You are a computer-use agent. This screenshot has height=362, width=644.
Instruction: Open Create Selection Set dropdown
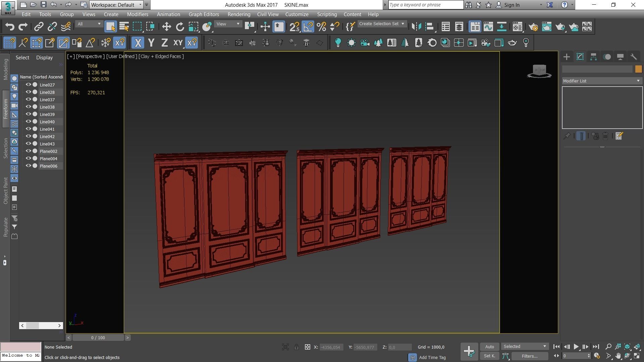coord(382,24)
